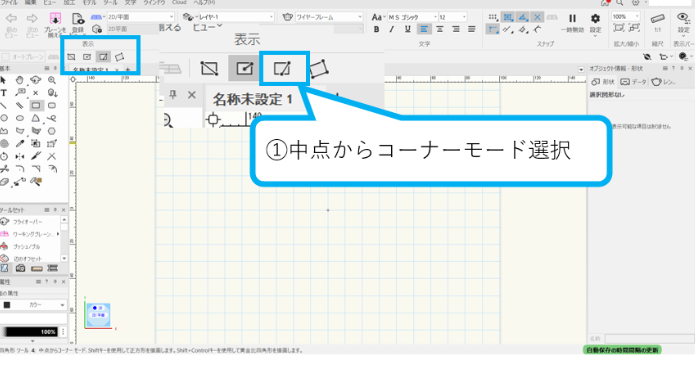Select the Eyedropper tool

[20, 143]
